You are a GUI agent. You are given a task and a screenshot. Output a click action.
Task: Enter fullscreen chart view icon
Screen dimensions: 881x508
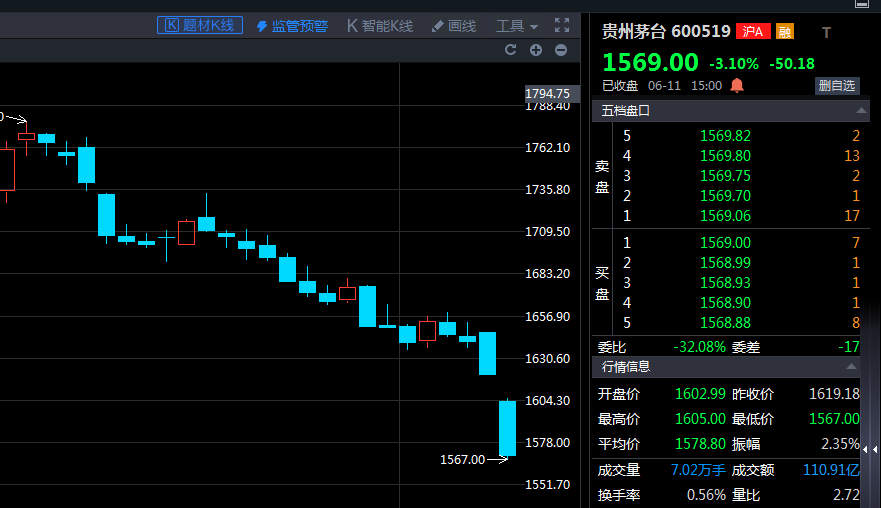562,25
